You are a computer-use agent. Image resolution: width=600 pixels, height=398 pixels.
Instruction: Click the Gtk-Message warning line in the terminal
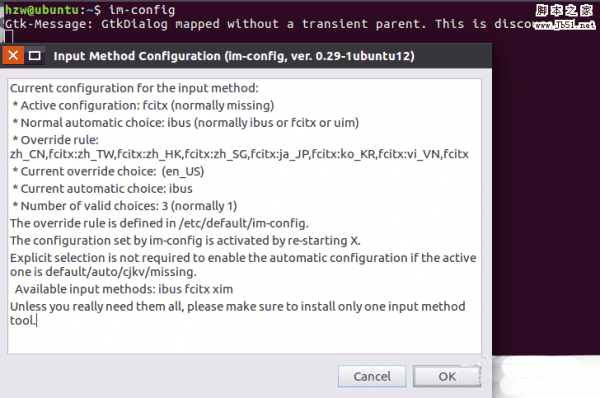click(268, 24)
